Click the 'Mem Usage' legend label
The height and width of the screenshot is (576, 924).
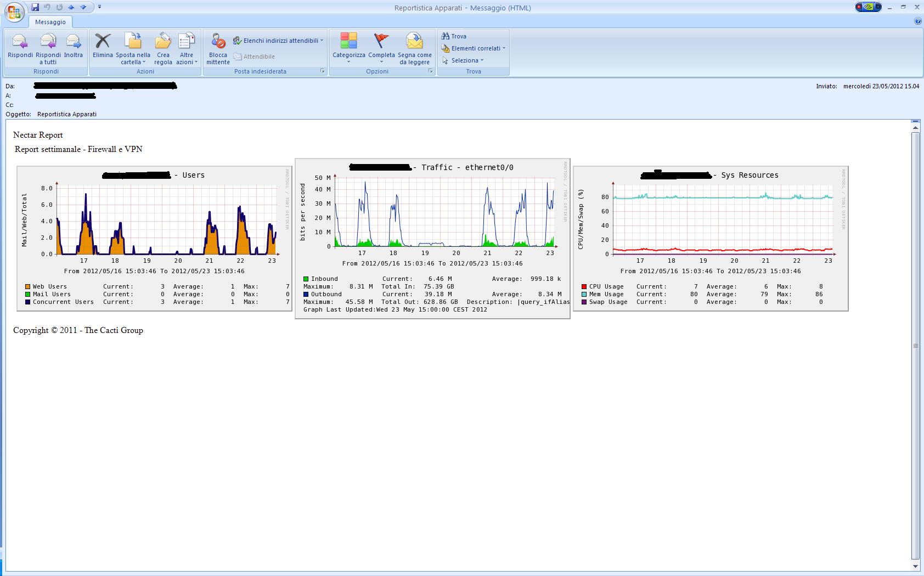point(606,294)
